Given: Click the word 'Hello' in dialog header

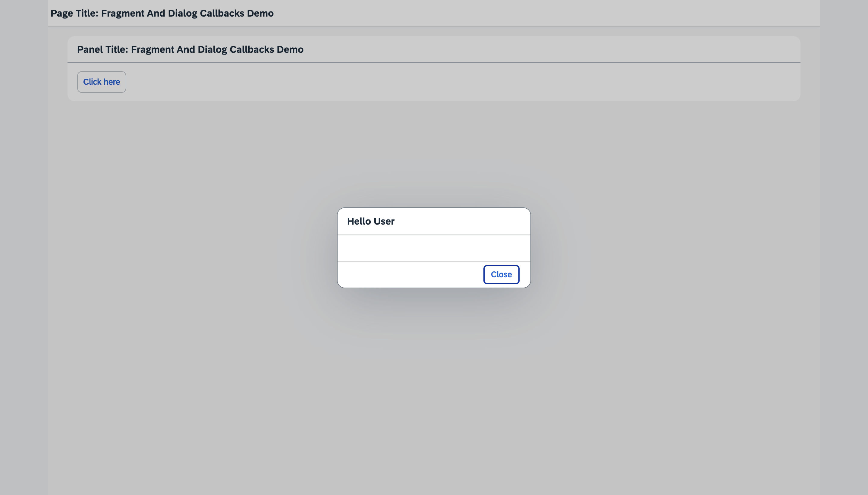Looking at the screenshot, I should tap(359, 221).
